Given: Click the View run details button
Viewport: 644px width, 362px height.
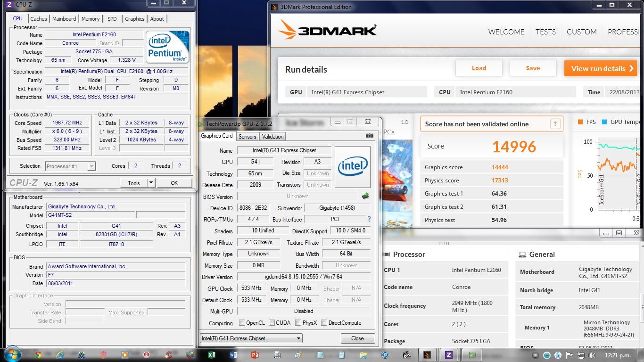Looking at the screenshot, I should coord(601,68).
